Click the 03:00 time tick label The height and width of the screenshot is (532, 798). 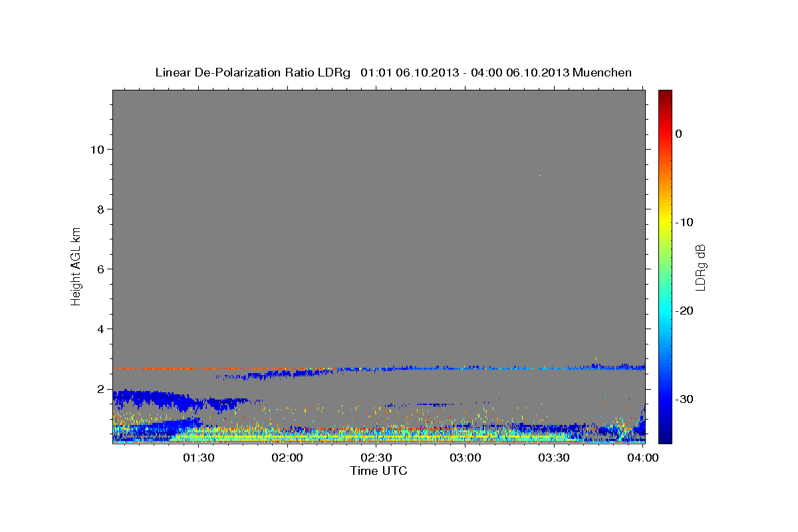pyautogui.click(x=465, y=458)
